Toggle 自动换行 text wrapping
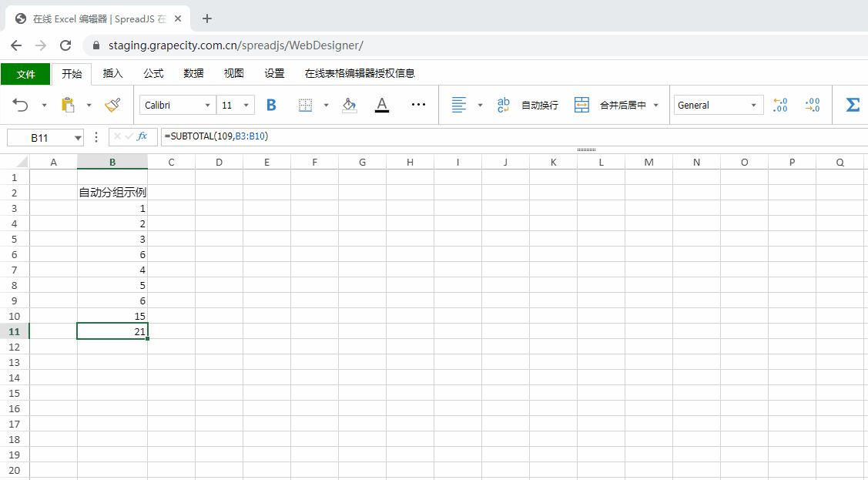 pos(539,104)
